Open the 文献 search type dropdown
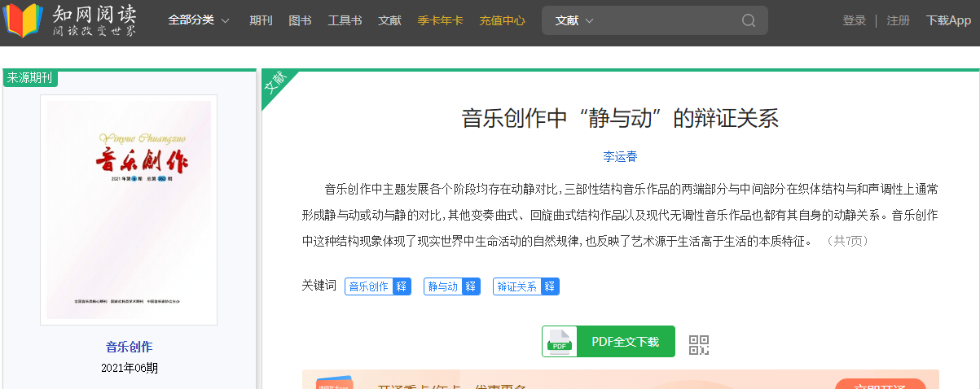 click(574, 20)
